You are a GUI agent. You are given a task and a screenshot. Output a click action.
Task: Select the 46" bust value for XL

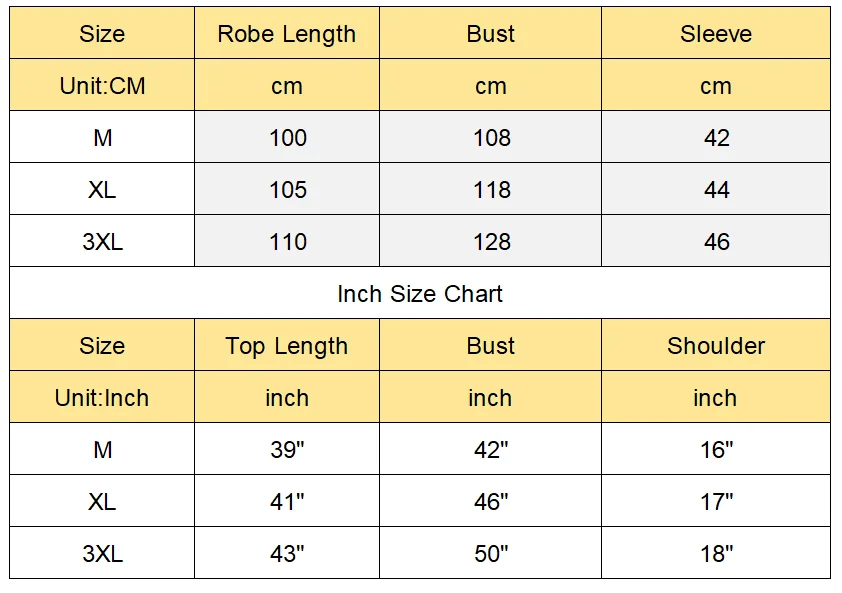[x=490, y=501]
